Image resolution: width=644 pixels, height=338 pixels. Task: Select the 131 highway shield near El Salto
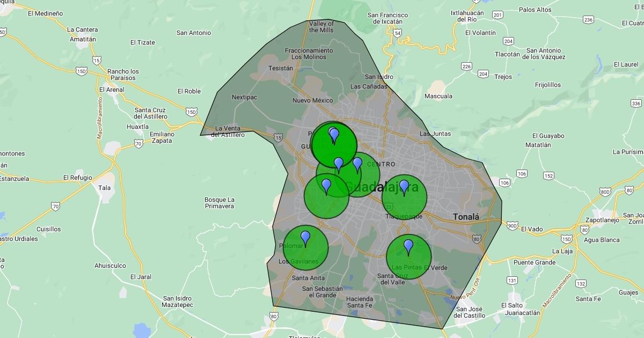click(x=512, y=280)
